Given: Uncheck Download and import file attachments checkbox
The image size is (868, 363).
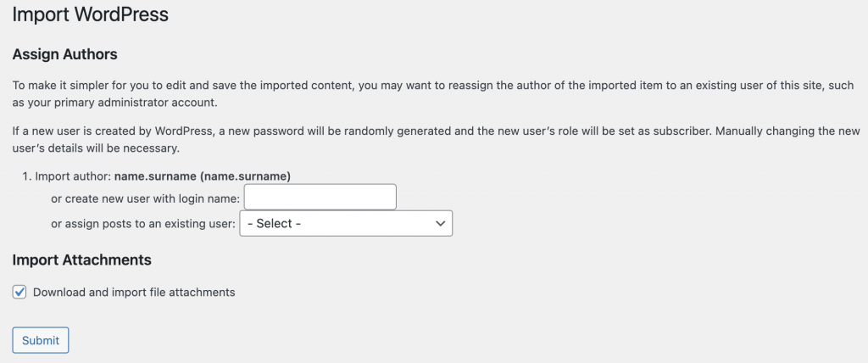Looking at the screenshot, I should click(x=20, y=292).
